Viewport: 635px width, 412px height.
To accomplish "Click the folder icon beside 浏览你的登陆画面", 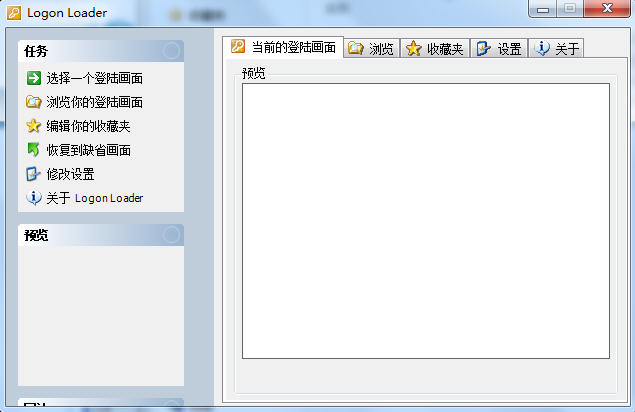I will click(x=34, y=102).
